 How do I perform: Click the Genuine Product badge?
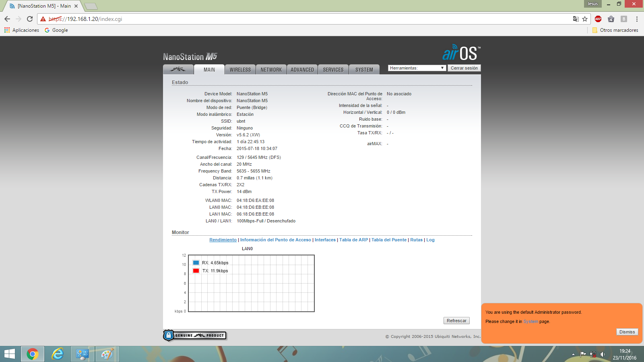195,335
